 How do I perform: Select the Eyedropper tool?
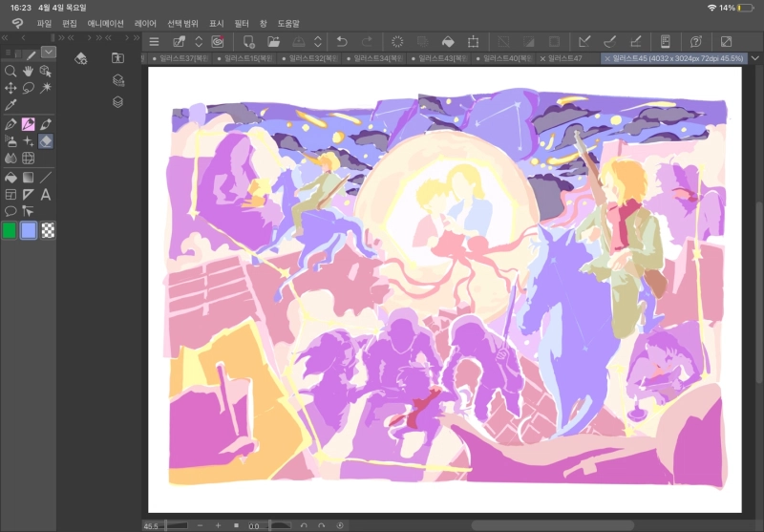[11, 105]
